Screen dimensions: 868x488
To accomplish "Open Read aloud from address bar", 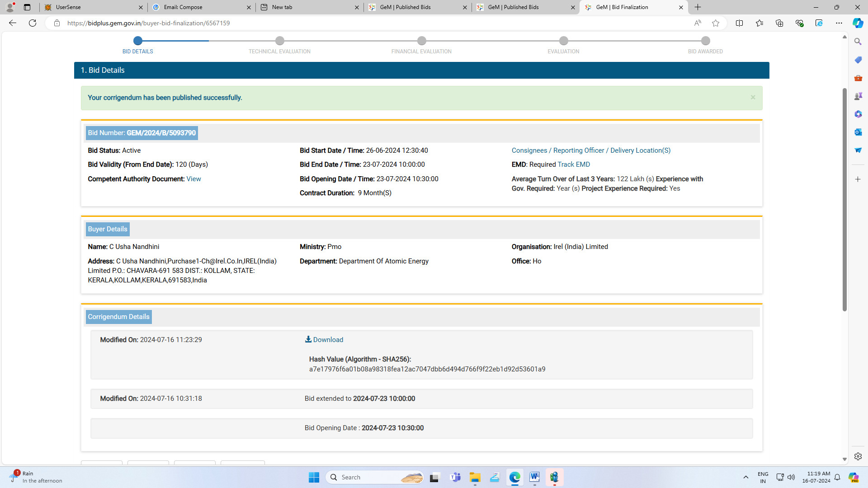I will 698,23.
